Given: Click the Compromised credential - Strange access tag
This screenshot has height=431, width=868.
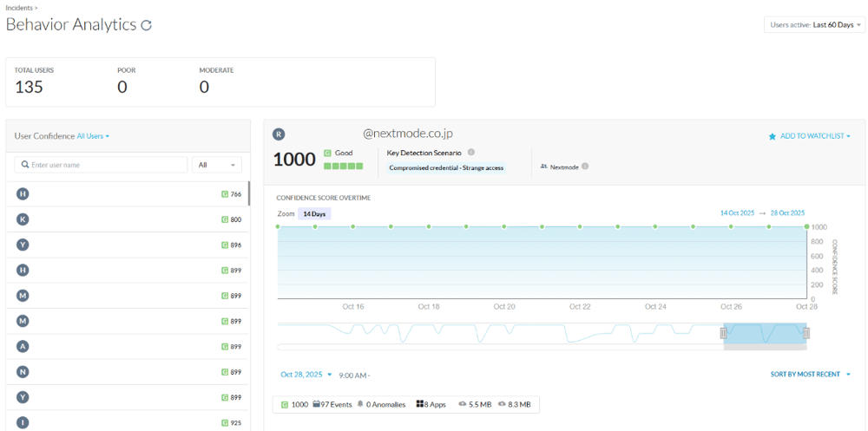Looking at the screenshot, I should tap(446, 167).
